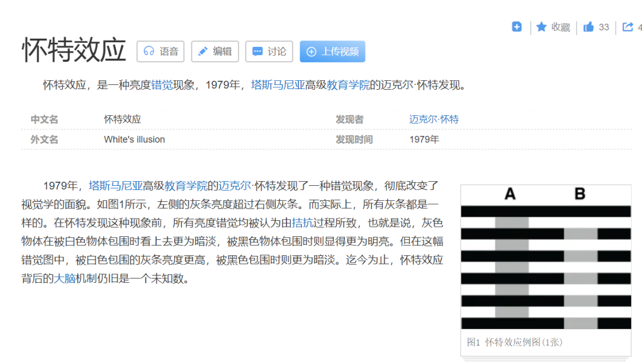
Task: Click the page title 怀特效应
Action: coord(74,50)
